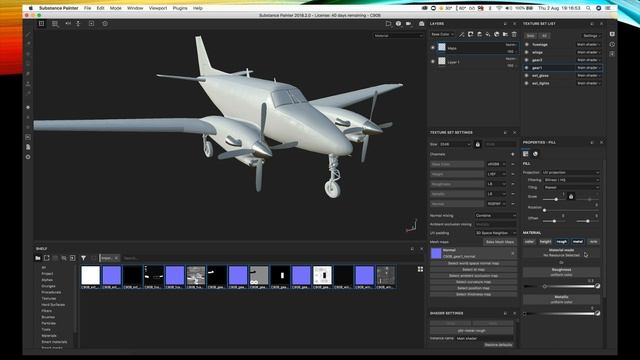
Task: Click the Restore defaults button
Action: pyautogui.click(x=498, y=345)
